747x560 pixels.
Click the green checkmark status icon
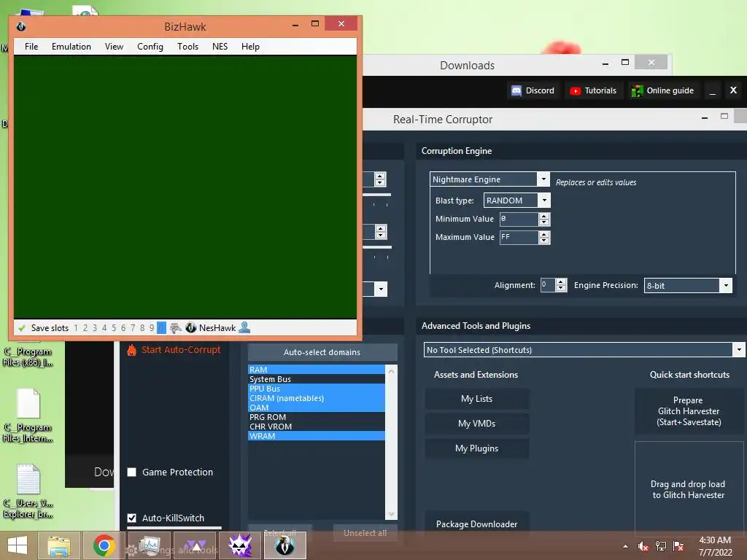22,327
